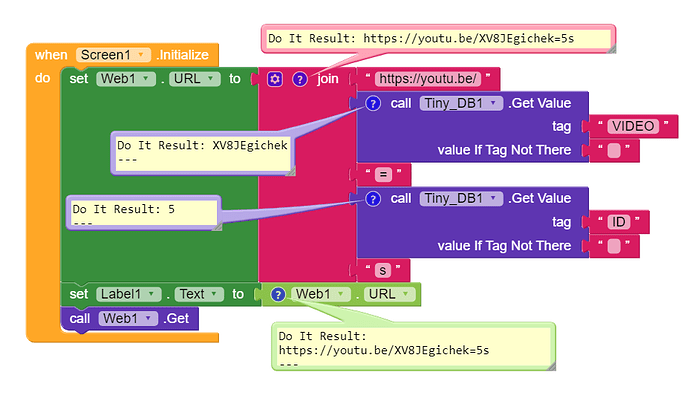Click resize handle of green comment bubble
The image size is (690, 398).
[551, 366]
